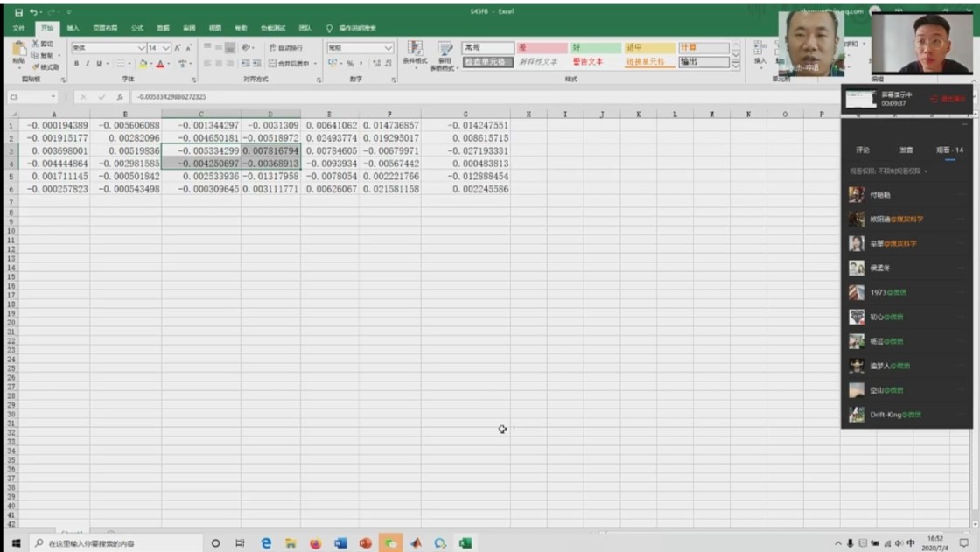The height and width of the screenshot is (552, 980).
Task: Decrease the font size with small A
Action: (189, 47)
